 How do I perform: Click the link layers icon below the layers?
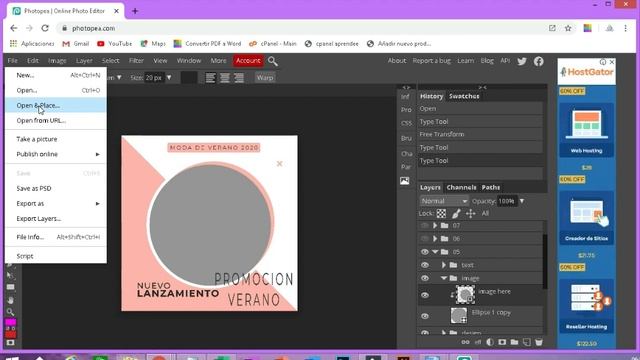click(x=465, y=342)
